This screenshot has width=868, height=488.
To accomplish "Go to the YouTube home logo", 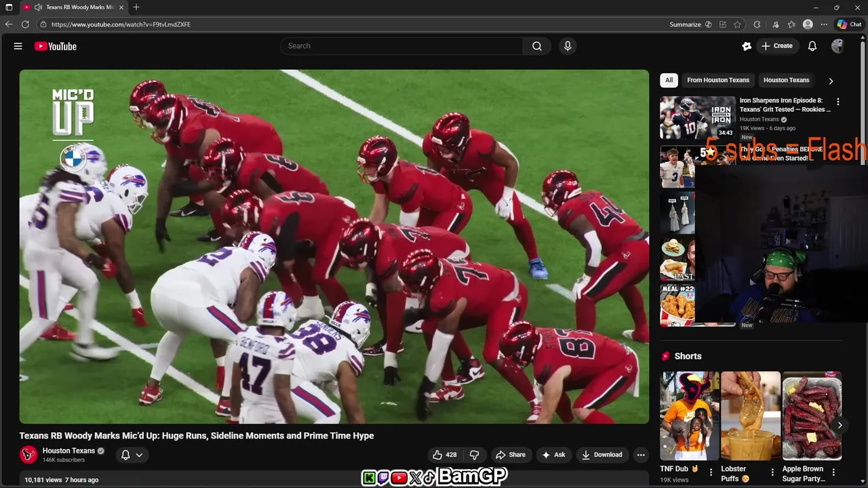I will click(x=56, y=46).
